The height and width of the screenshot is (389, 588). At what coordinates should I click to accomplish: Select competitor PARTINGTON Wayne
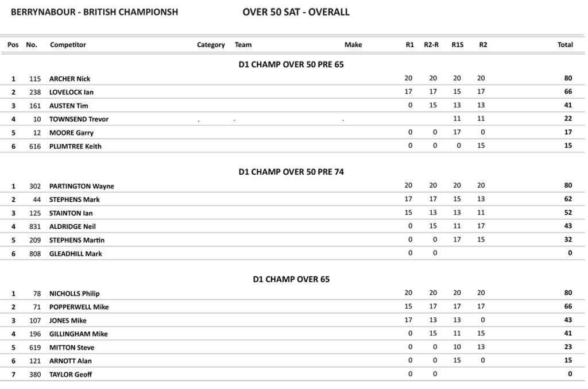(x=82, y=186)
